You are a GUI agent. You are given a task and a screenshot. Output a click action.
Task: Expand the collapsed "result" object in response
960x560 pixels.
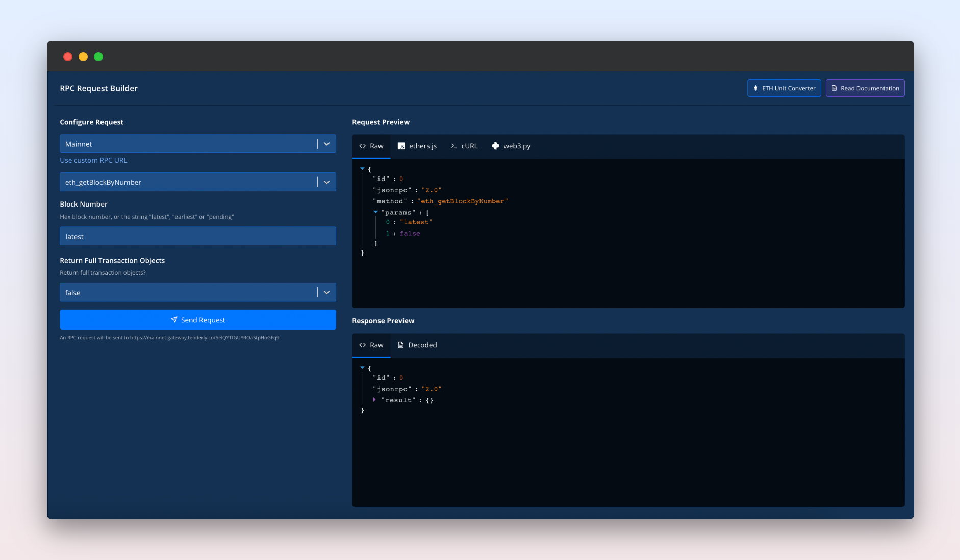coord(374,400)
